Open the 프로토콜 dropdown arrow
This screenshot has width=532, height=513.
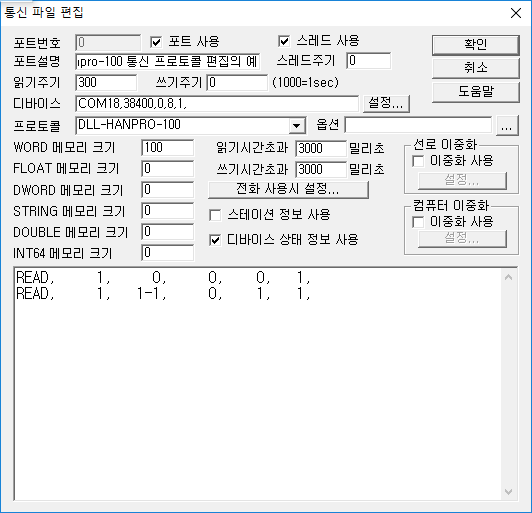[x=297, y=126]
